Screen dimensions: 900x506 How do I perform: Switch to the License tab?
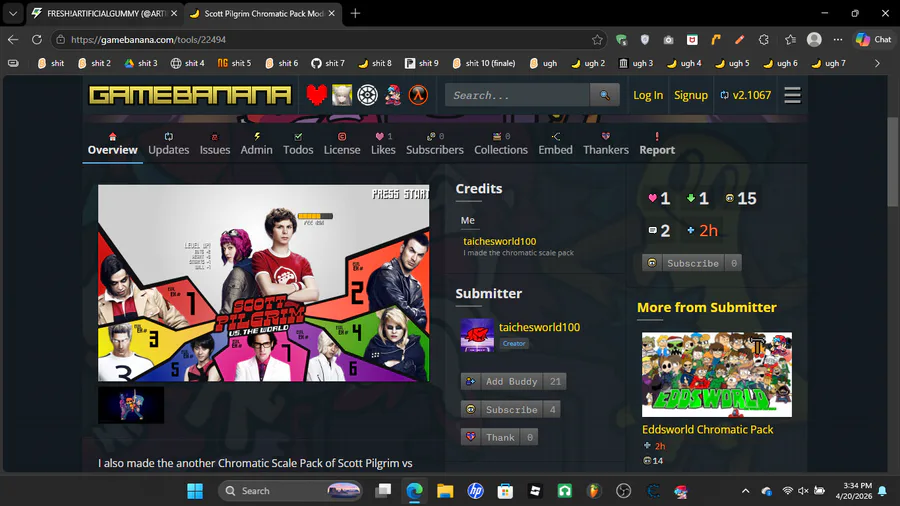[342, 144]
